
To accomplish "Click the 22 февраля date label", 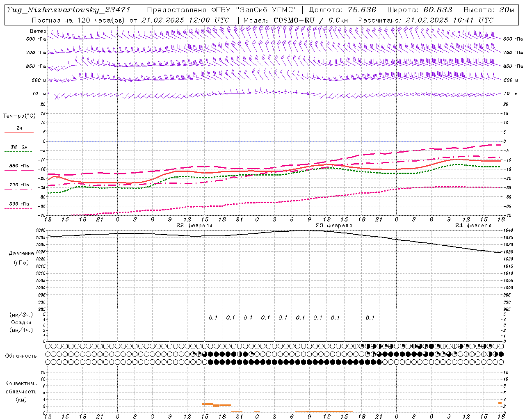I will (194, 226).
